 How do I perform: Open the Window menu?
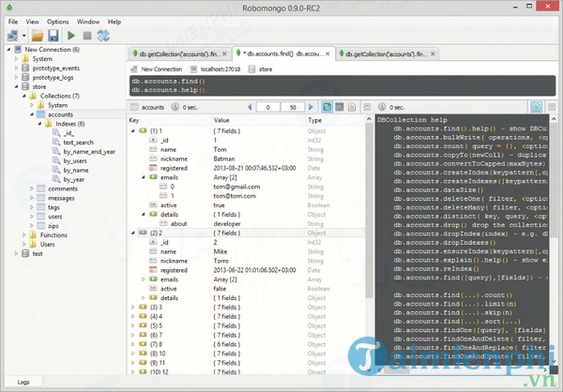coord(88,21)
